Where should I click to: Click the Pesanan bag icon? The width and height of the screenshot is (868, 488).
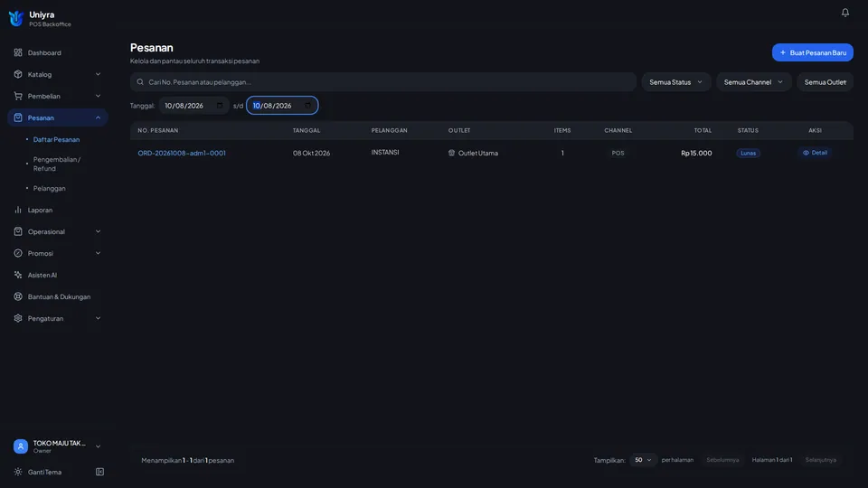point(18,117)
